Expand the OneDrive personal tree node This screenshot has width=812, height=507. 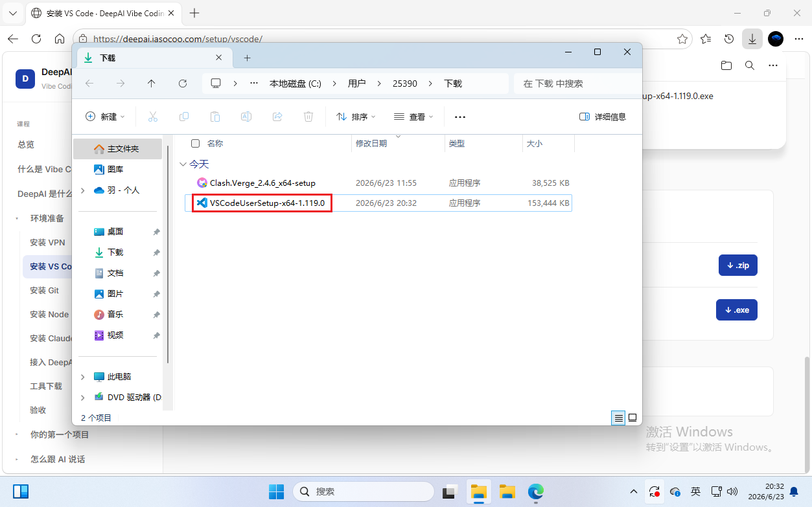click(x=82, y=190)
